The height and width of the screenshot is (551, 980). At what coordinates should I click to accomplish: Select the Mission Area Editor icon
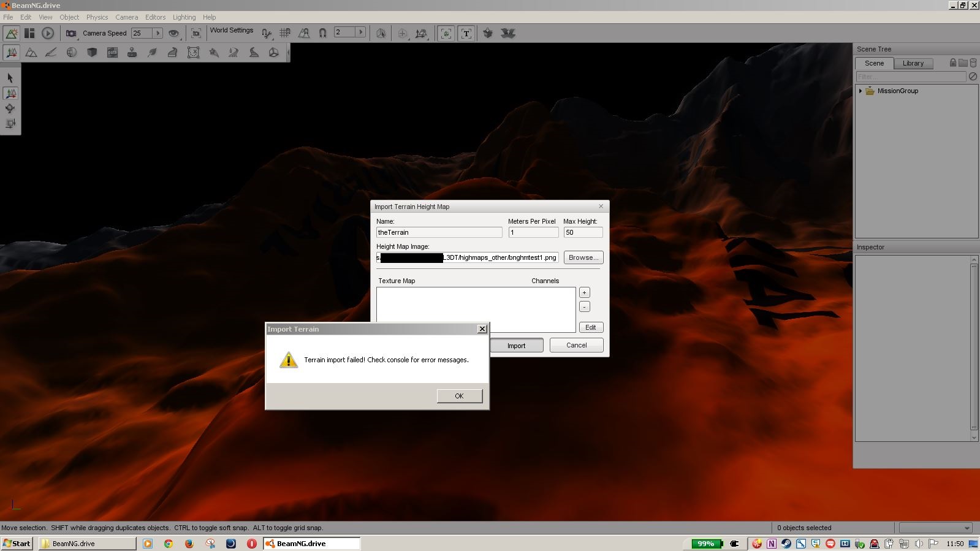click(x=193, y=53)
